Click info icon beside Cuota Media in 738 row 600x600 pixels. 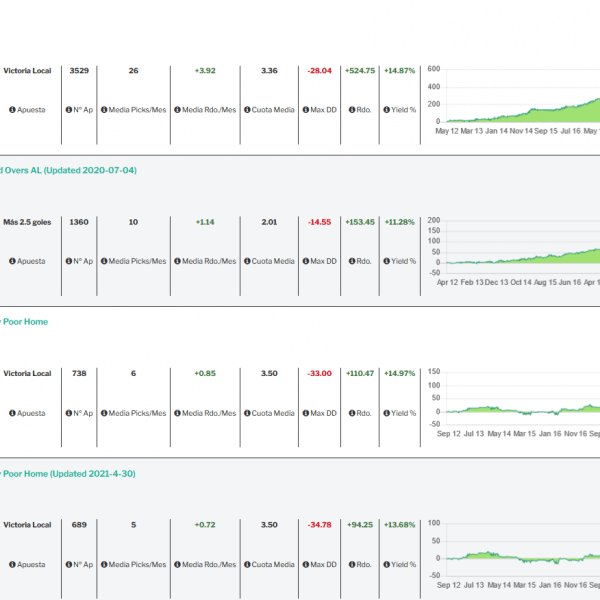[247, 413]
